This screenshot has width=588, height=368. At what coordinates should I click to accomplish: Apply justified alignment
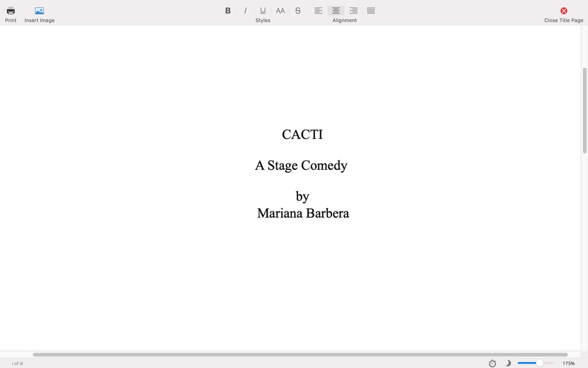click(371, 10)
